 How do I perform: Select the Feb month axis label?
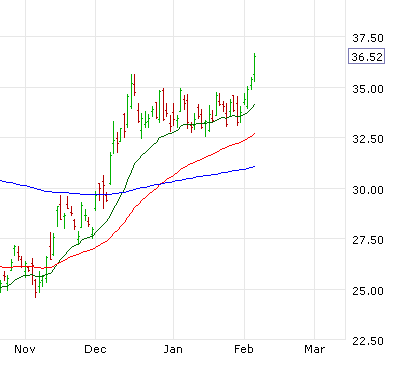(244, 349)
